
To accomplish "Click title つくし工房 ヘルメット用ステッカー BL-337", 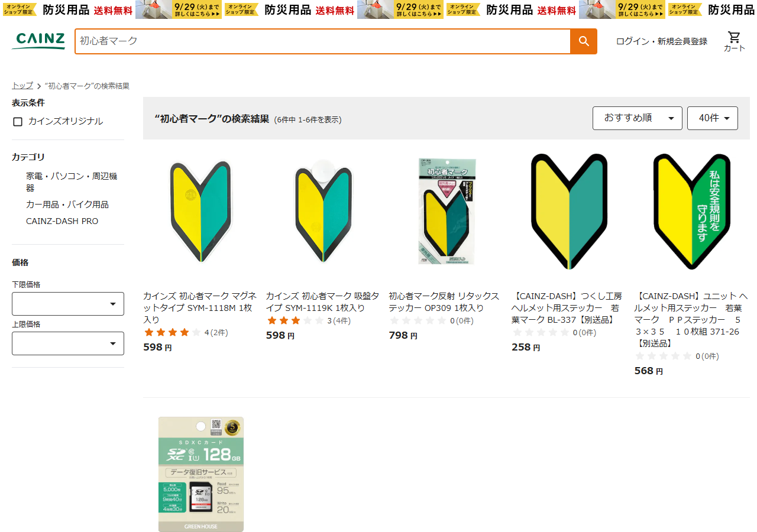I will 567,307.
